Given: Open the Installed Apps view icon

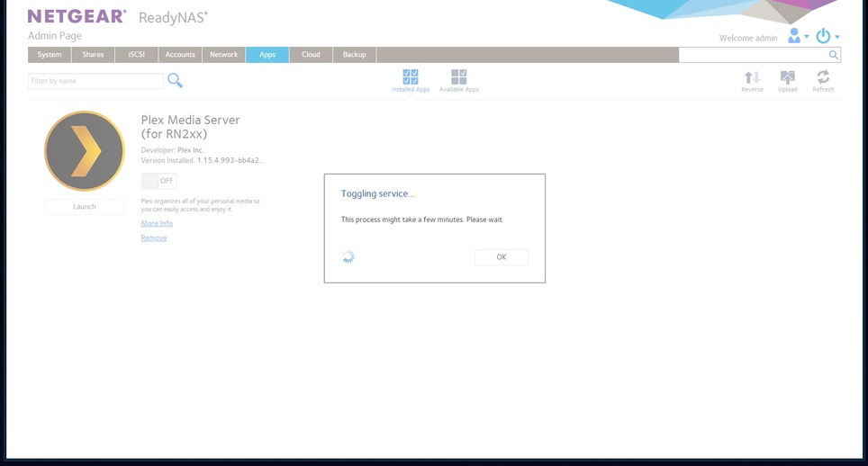Looking at the screenshot, I should [411, 76].
